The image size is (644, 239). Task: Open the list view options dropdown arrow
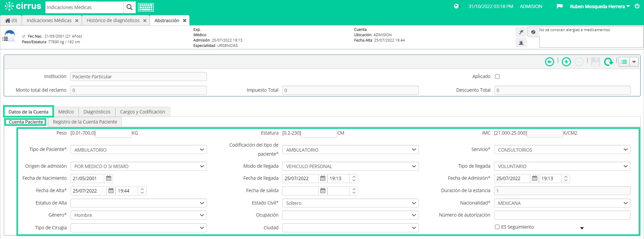point(634,62)
